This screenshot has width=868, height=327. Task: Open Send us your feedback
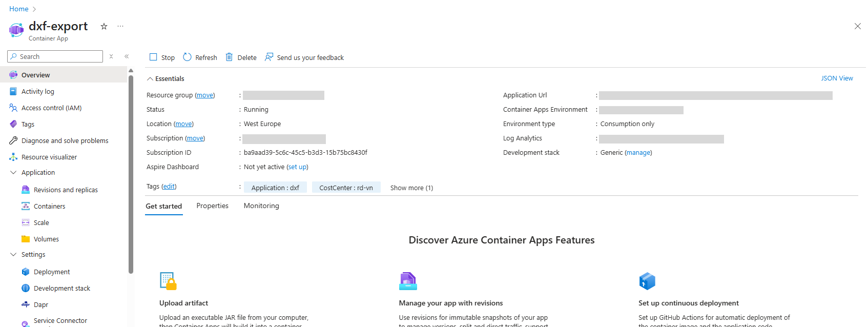coord(304,57)
